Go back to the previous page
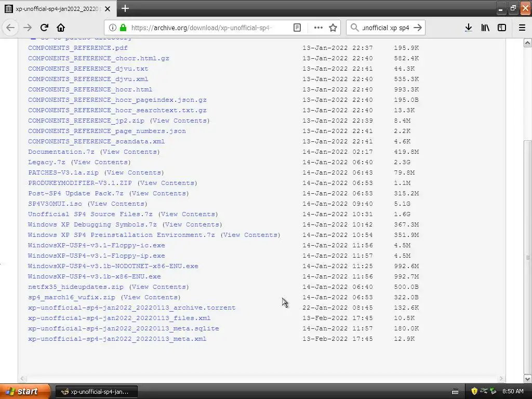The height and width of the screenshot is (399, 532). tap(10, 28)
